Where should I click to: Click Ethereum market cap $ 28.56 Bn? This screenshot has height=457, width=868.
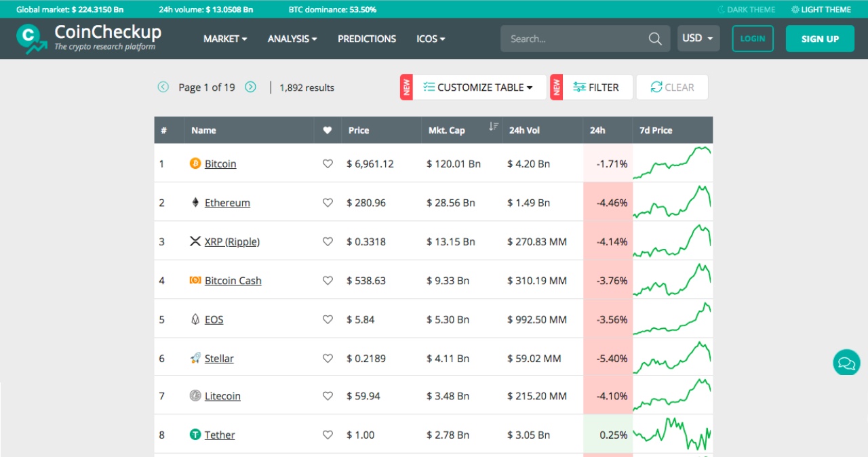451,202
